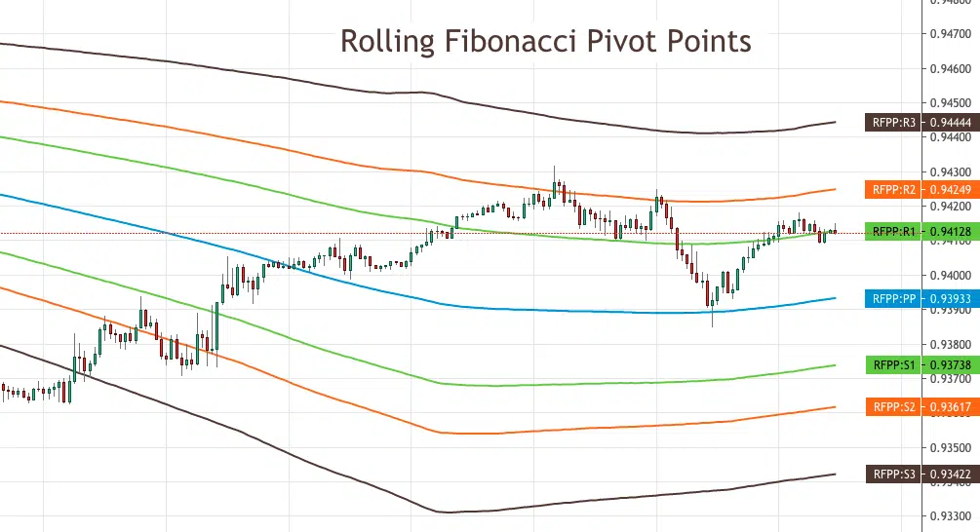Click the 0.94444 price value tag
Image resolution: width=980 pixels, height=532 pixels.
tap(950, 123)
